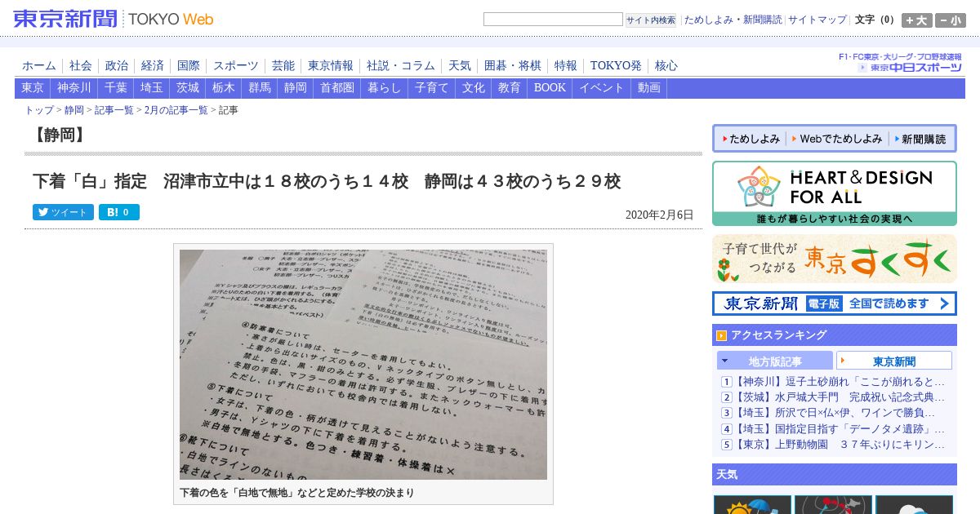Select 首都圏 in the regional bar

coord(337,88)
